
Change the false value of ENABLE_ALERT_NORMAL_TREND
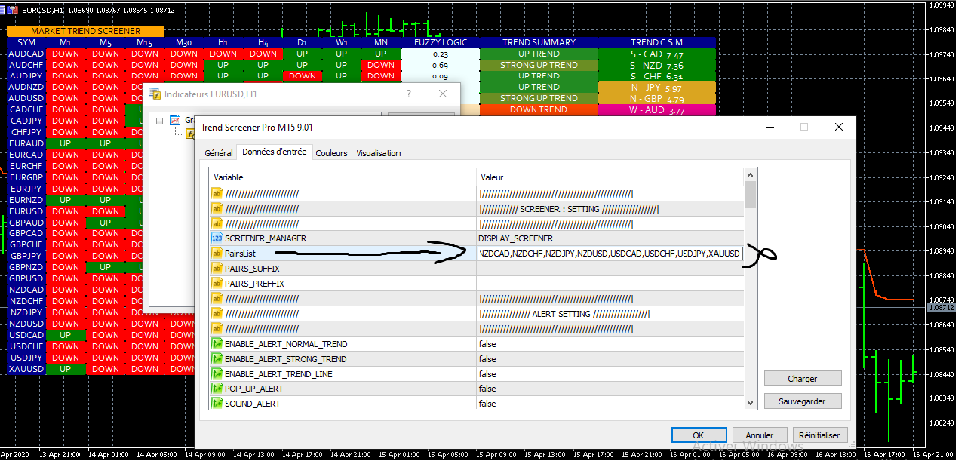pos(610,344)
